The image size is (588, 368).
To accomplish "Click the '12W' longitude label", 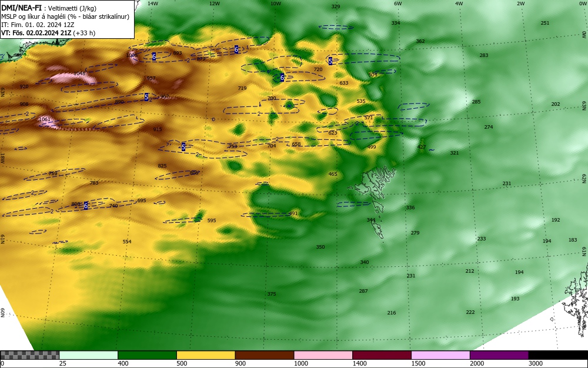I will [215, 4].
